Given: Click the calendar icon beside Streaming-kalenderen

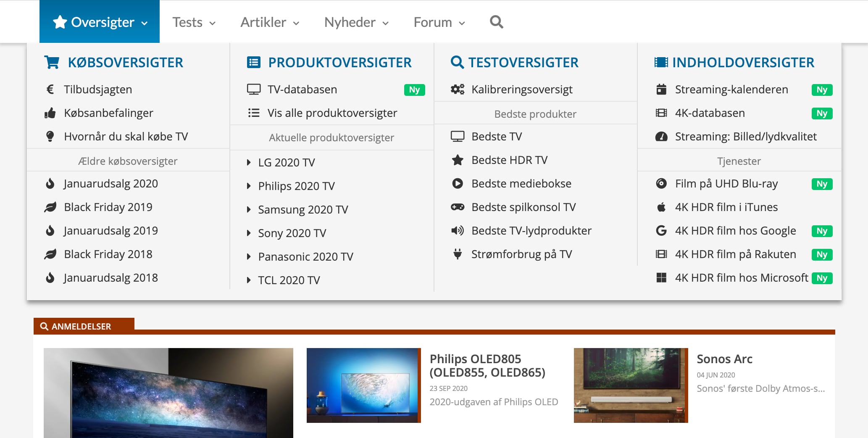Looking at the screenshot, I should (x=661, y=89).
